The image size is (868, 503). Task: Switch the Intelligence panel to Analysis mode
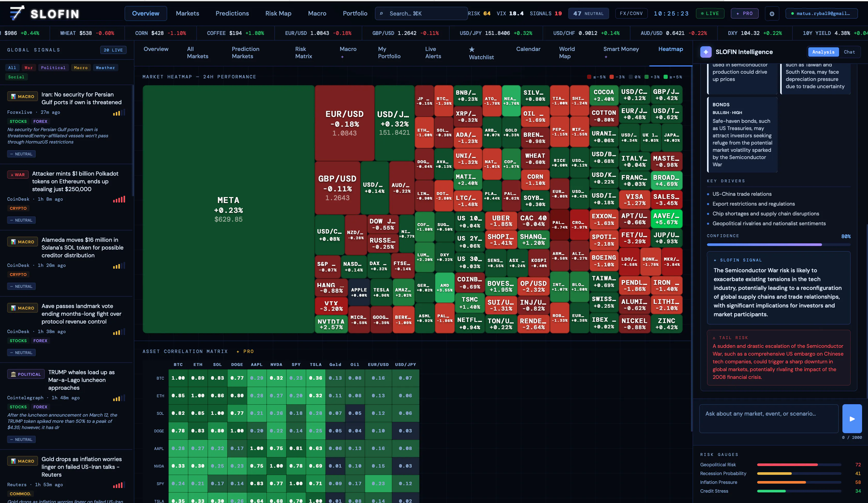pos(823,52)
